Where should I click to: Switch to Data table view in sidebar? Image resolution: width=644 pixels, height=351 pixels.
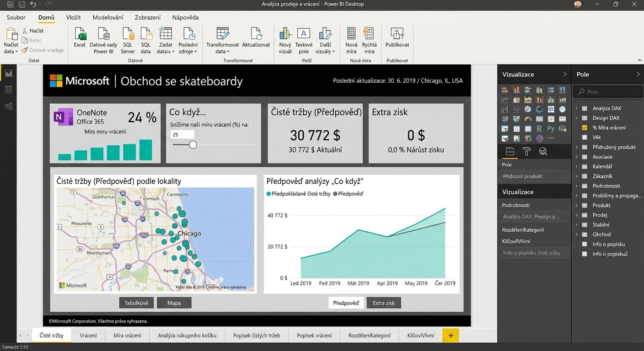click(8, 90)
